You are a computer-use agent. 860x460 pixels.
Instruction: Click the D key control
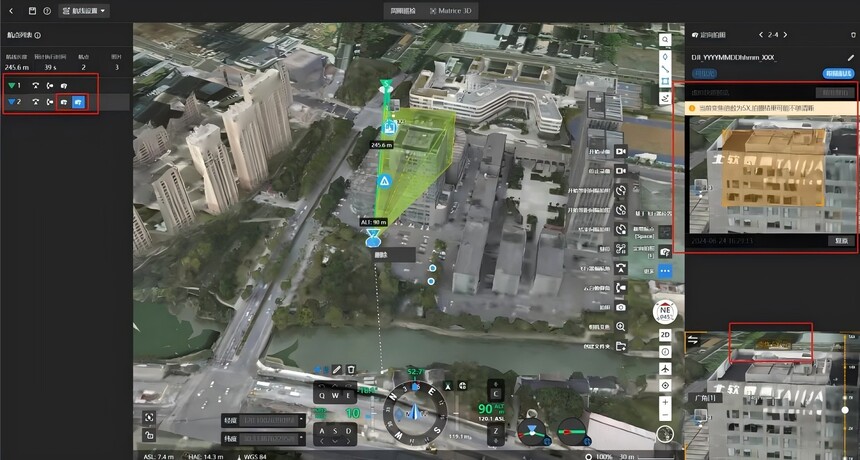tap(349, 431)
